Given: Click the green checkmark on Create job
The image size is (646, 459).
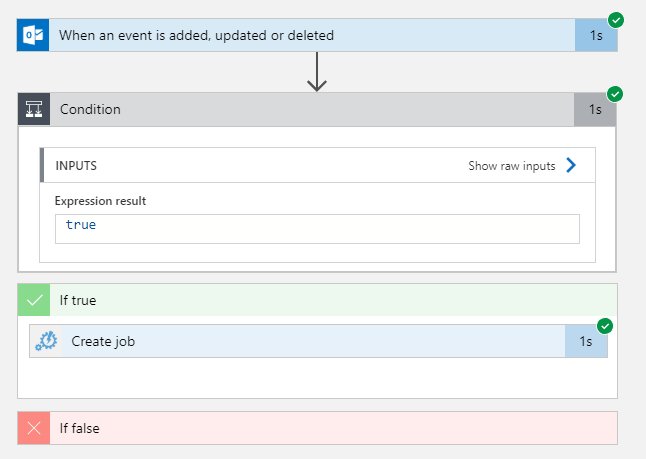Looking at the screenshot, I should tap(605, 326).
